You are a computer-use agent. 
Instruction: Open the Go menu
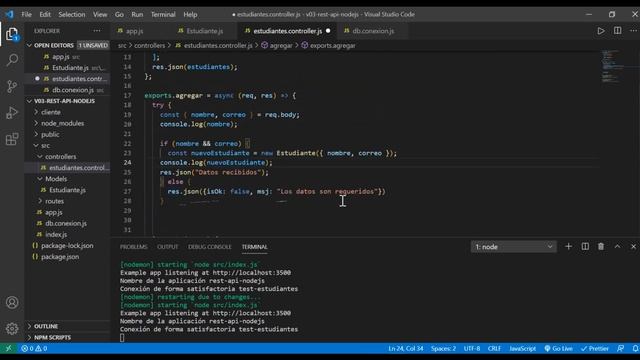[x=119, y=14]
